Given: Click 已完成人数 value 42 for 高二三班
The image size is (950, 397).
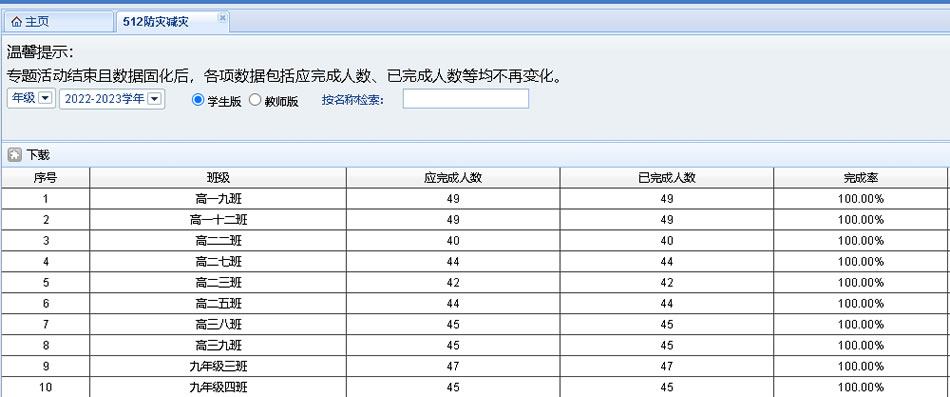Looking at the screenshot, I should [x=667, y=282].
